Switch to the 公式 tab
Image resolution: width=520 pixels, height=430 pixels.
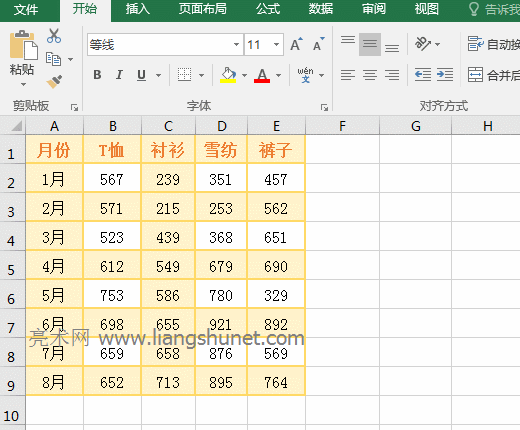click(268, 9)
